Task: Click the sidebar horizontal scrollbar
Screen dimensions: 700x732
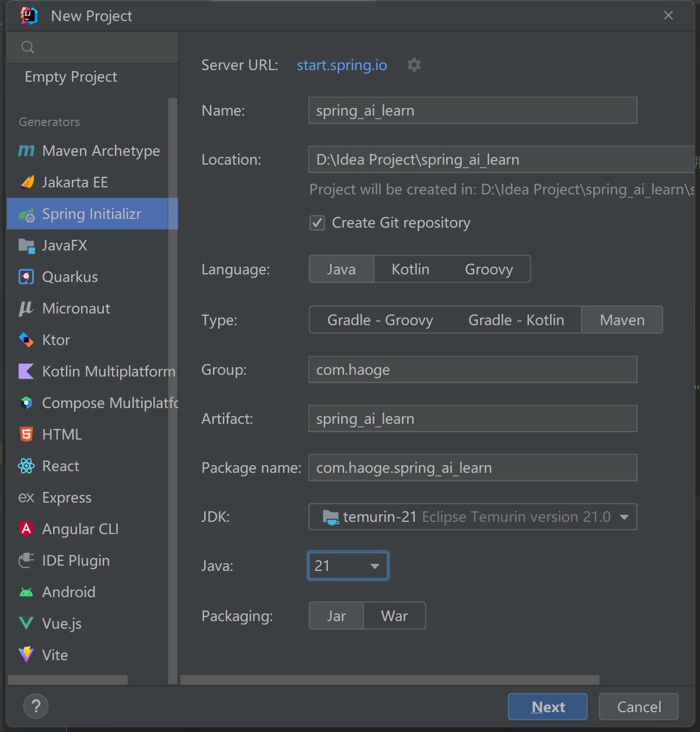Action: click(68, 679)
